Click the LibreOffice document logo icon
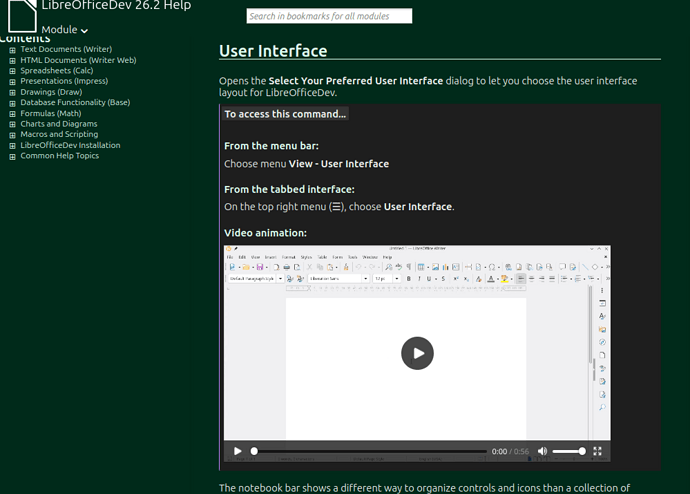Image resolution: width=690 pixels, height=494 pixels. tap(22, 16)
